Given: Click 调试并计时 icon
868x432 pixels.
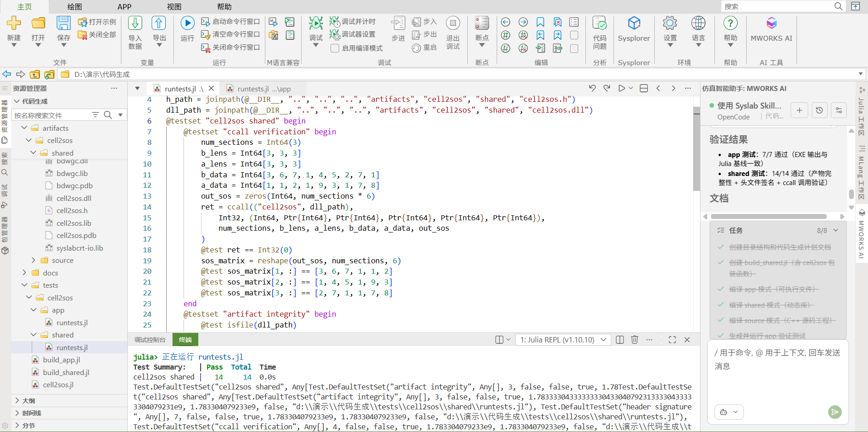Looking at the screenshot, I should pos(335,21).
